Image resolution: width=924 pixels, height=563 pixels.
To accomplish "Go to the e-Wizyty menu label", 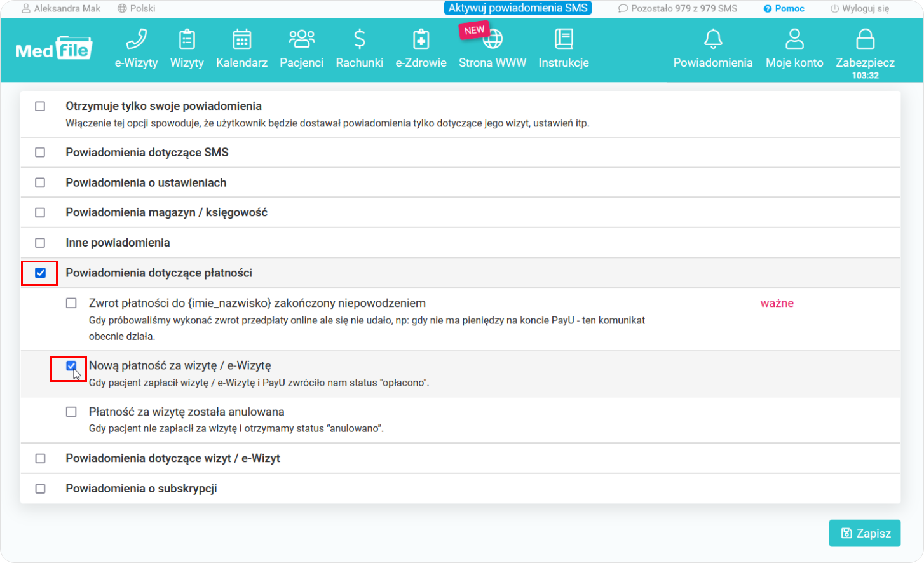I will [x=136, y=63].
